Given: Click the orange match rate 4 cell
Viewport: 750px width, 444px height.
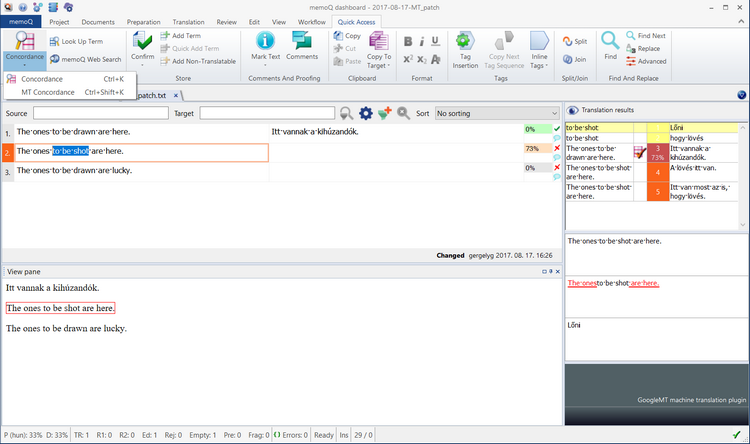Looking at the screenshot, I should (657, 172).
